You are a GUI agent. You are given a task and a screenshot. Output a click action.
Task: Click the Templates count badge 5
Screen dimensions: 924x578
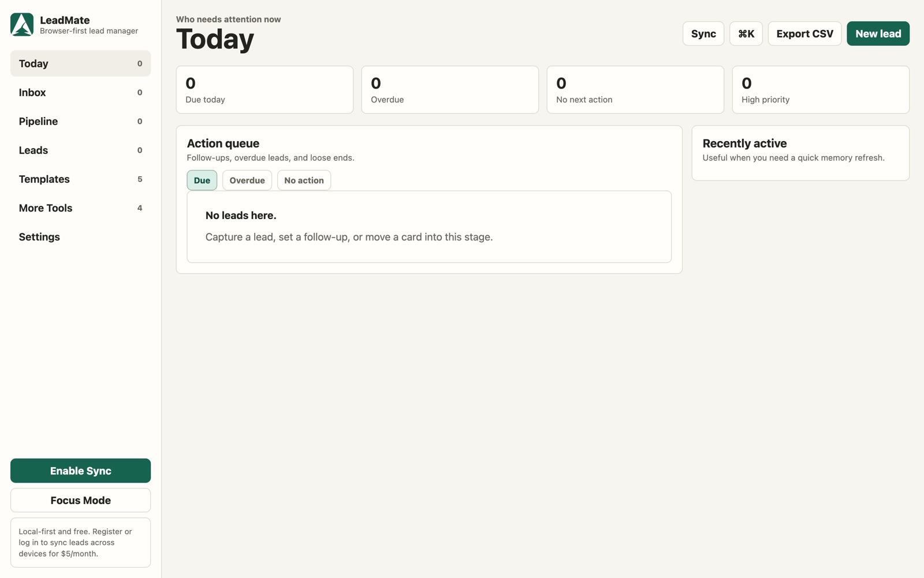[140, 179]
